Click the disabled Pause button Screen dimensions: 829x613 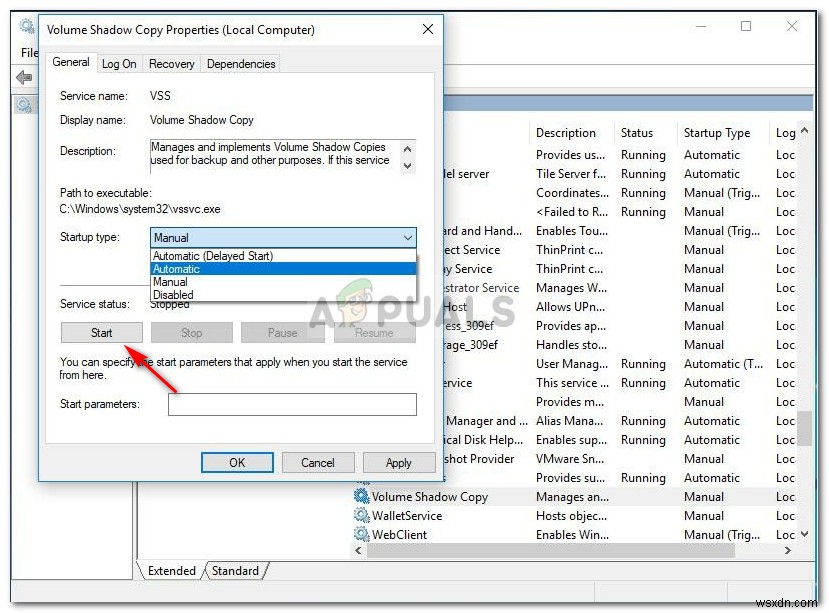(x=282, y=333)
